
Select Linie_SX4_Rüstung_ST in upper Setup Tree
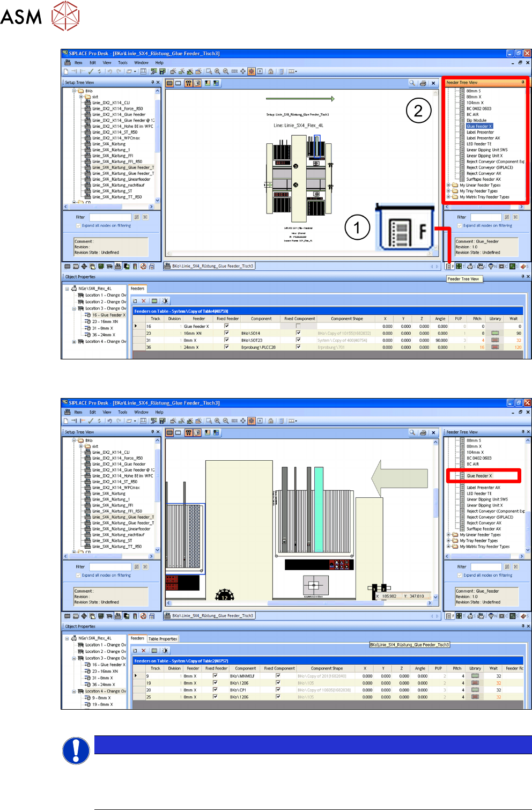(x=112, y=191)
